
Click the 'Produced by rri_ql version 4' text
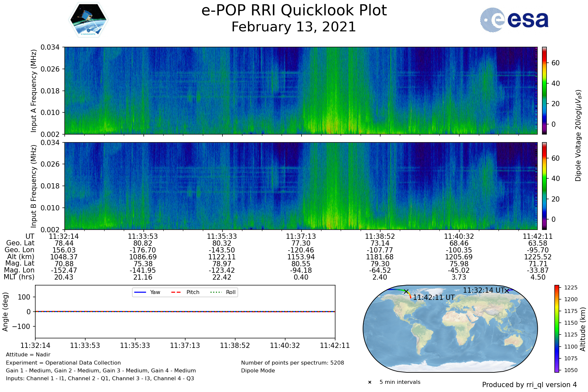click(529, 385)
